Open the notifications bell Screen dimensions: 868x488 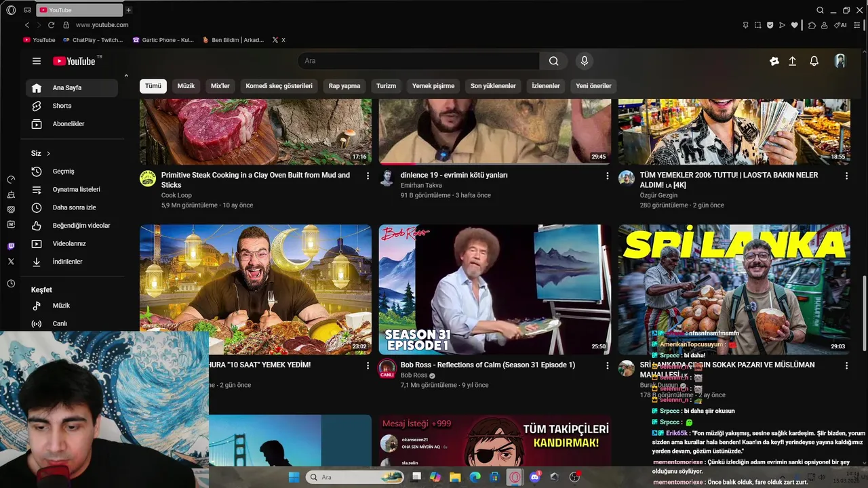(x=814, y=61)
